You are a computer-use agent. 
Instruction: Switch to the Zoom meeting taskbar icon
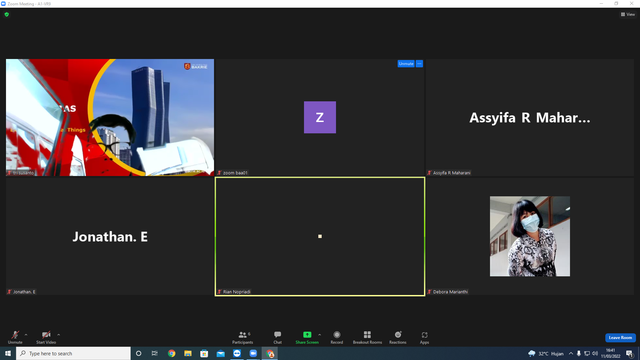pyautogui.click(x=253, y=353)
